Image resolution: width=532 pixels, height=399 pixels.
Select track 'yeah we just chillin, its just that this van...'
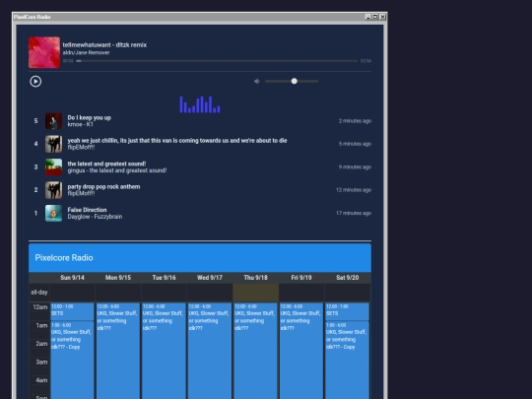click(177, 141)
